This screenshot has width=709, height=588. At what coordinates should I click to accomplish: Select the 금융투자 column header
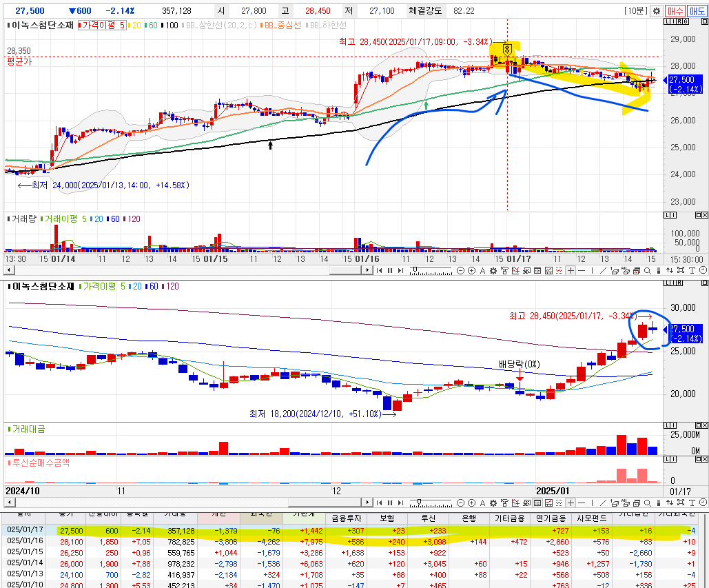(346, 518)
